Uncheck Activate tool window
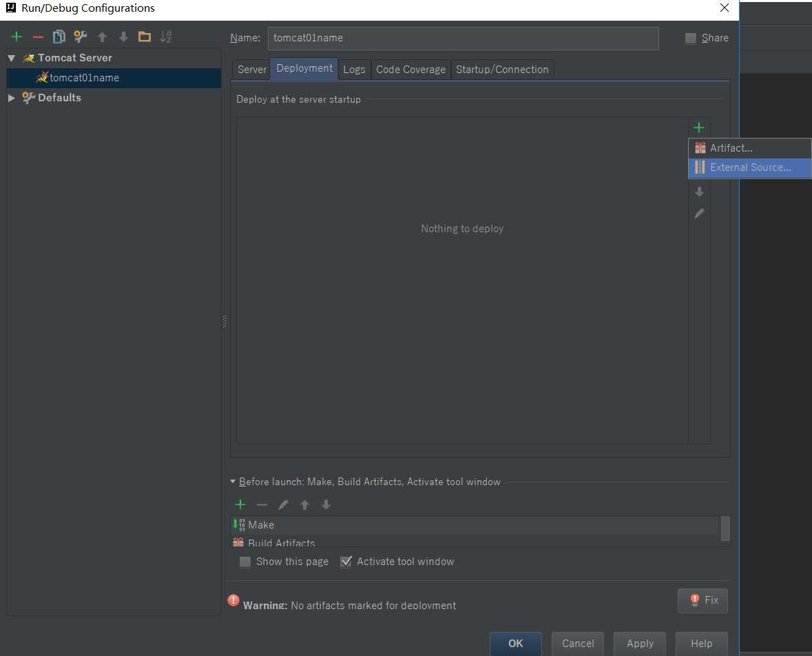The height and width of the screenshot is (656, 812). 346,562
